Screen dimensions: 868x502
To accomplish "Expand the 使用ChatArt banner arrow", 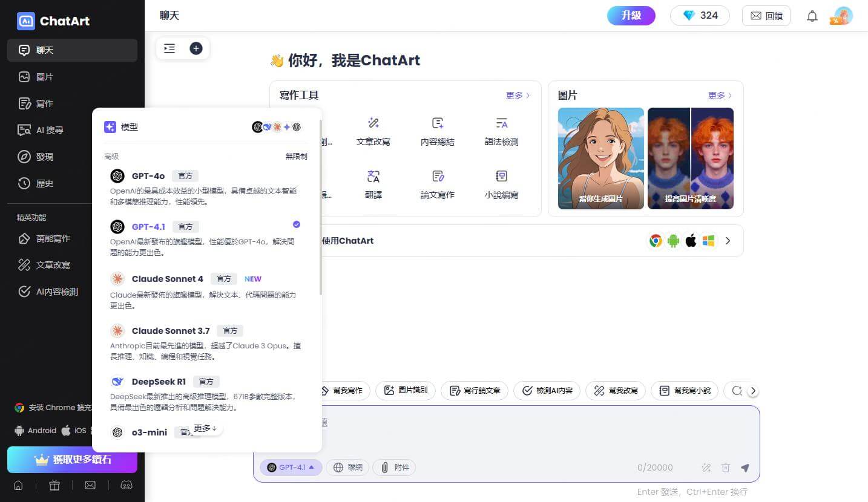I will coord(728,241).
